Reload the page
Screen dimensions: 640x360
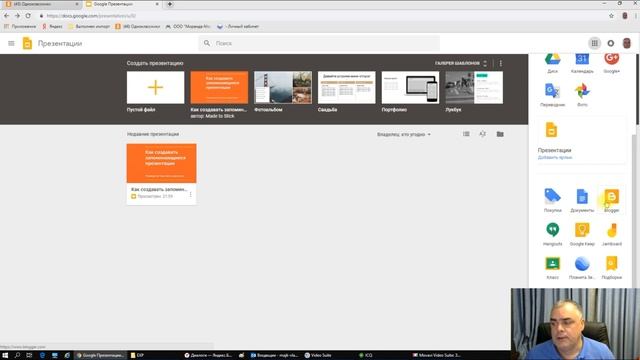pyautogui.click(x=28, y=16)
